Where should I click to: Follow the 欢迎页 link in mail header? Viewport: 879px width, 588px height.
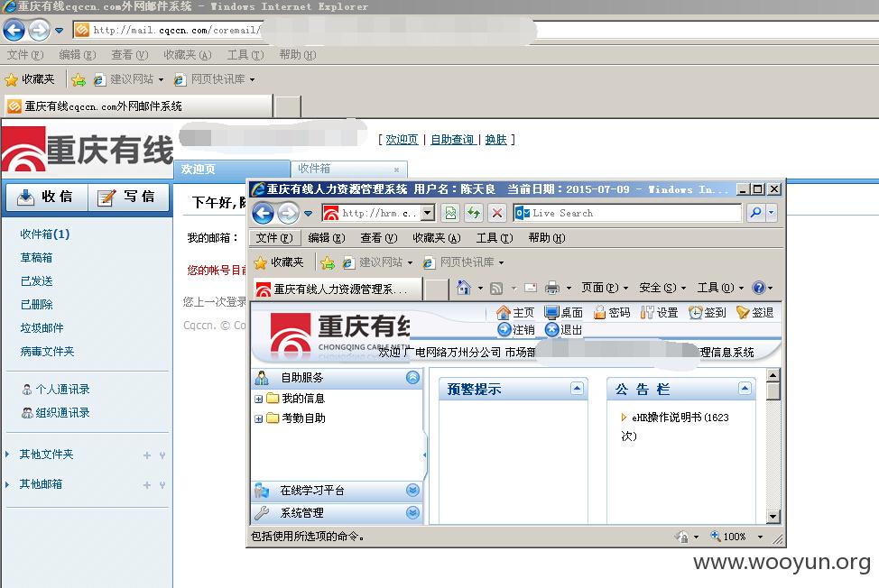pyautogui.click(x=402, y=140)
